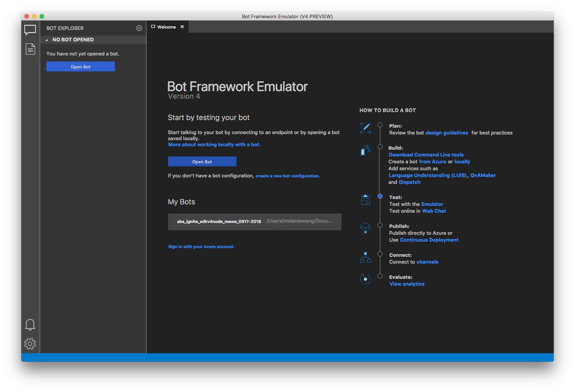Click the Test clipboard icon

click(x=365, y=200)
